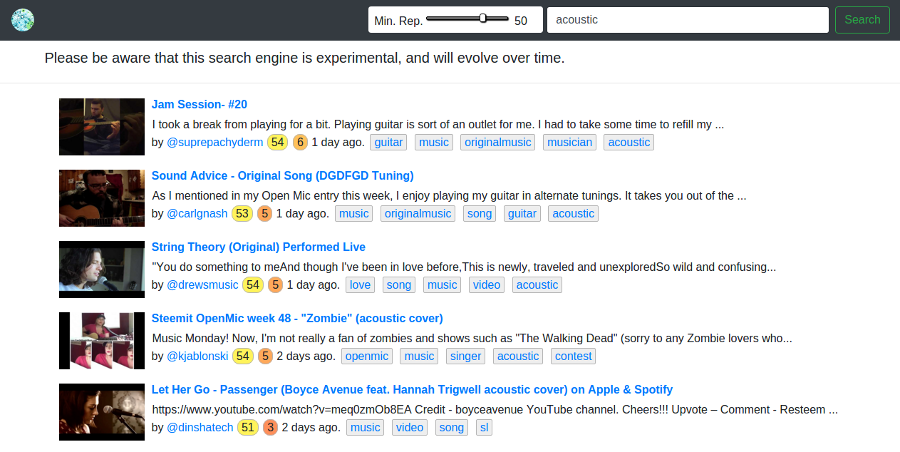The image size is (900, 452).
Task: Select 'song' tag on Let Her Go post
Action: [451, 427]
